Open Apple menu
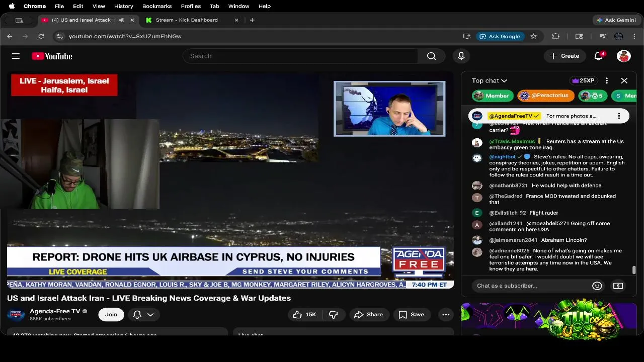Viewport: 644px width, 362px height. pos(12,6)
